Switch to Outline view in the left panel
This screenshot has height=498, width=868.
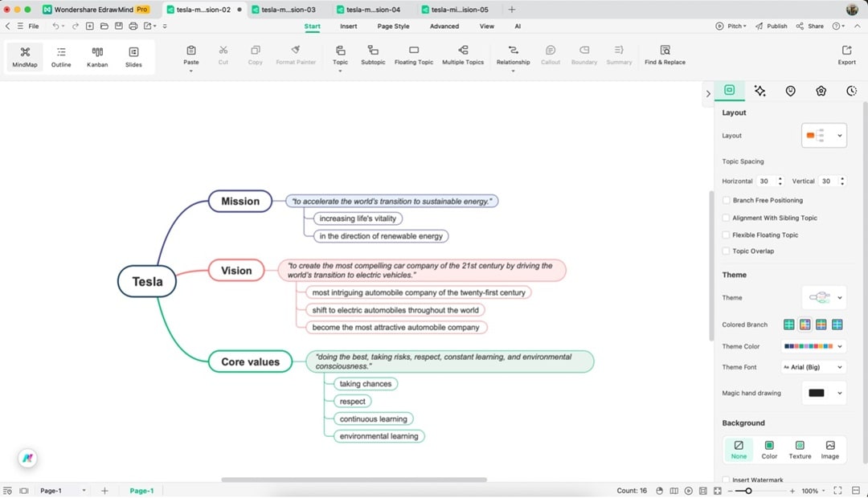tap(60, 56)
